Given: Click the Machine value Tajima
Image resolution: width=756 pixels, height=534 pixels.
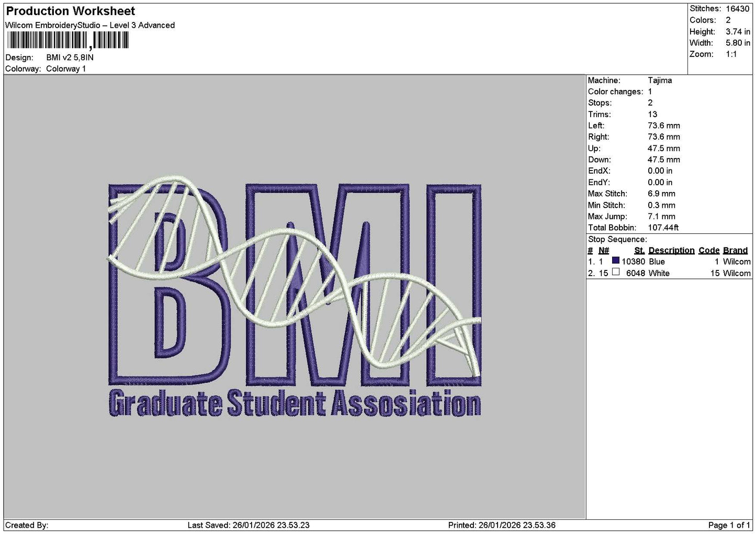Looking at the screenshot, I should (x=660, y=81).
